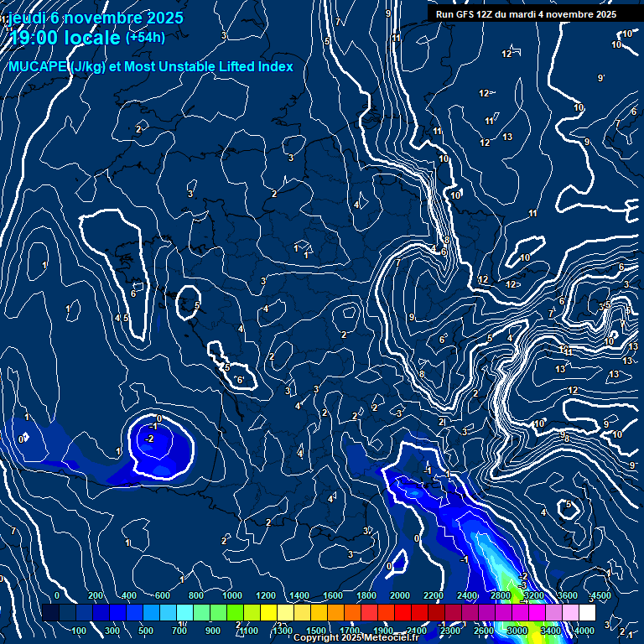The height and width of the screenshot is (644, 644).
Task: Click the legend value '500' on bottom row
Action: point(146,631)
